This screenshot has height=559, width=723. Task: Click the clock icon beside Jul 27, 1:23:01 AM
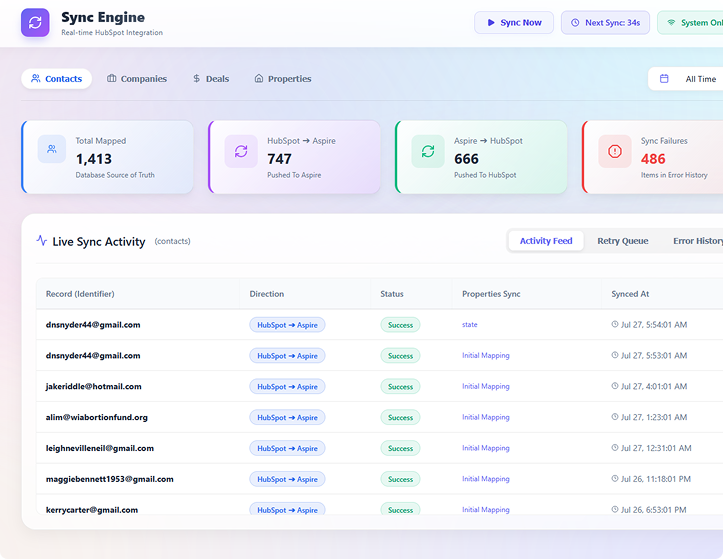coord(615,417)
